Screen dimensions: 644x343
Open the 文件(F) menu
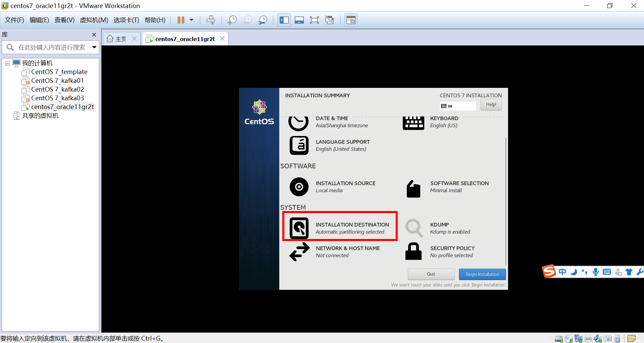[14, 20]
